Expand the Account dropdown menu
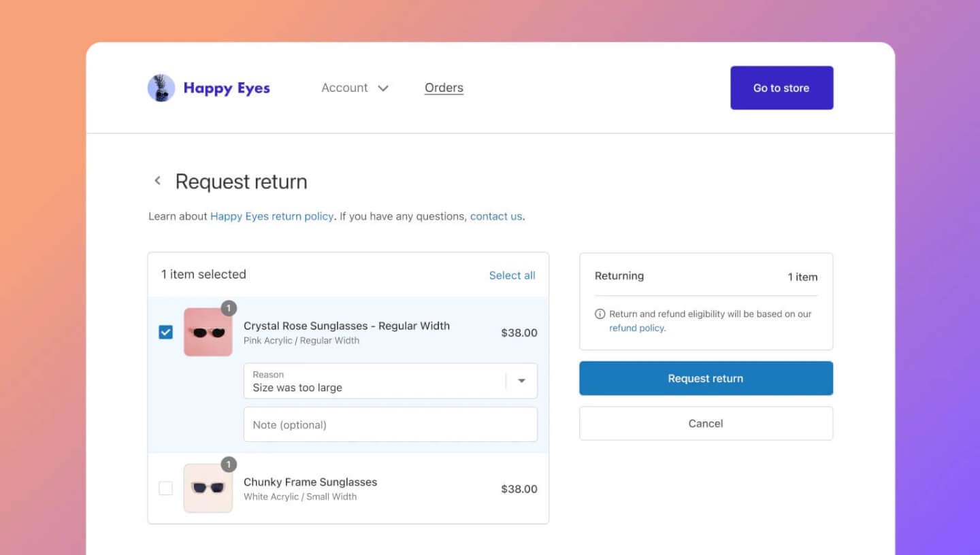Screen dimensions: 980x555 (355, 88)
